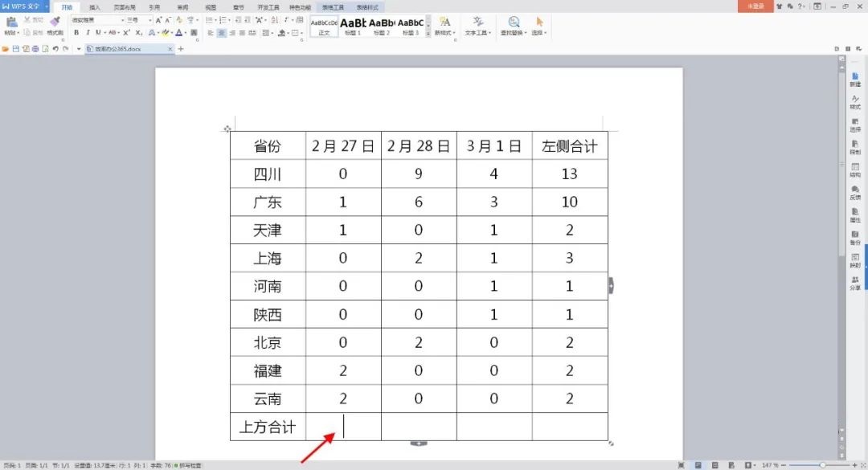Click the zoom slider in status bar
The image size is (868, 470).
(823, 465)
